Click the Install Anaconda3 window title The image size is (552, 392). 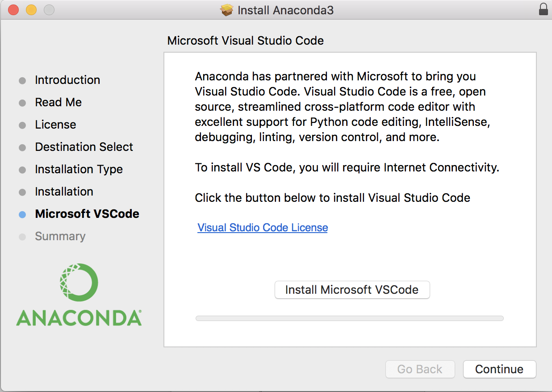tap(285, 10)
